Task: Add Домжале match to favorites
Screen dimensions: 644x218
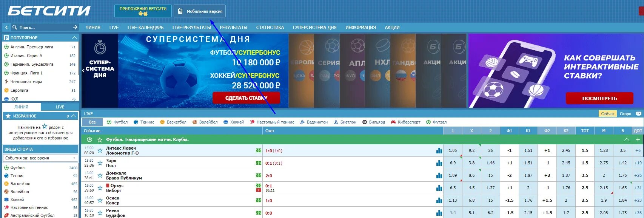Action: coord(100,175)
